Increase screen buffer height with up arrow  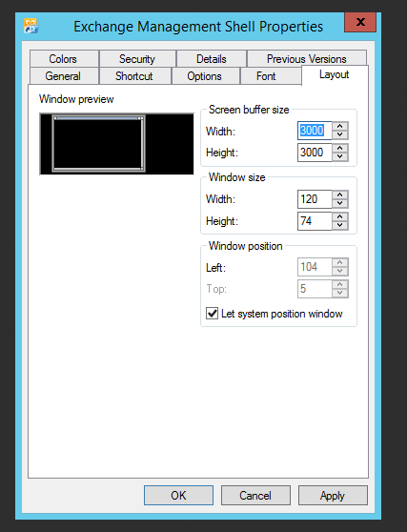[x=340, y=149]
